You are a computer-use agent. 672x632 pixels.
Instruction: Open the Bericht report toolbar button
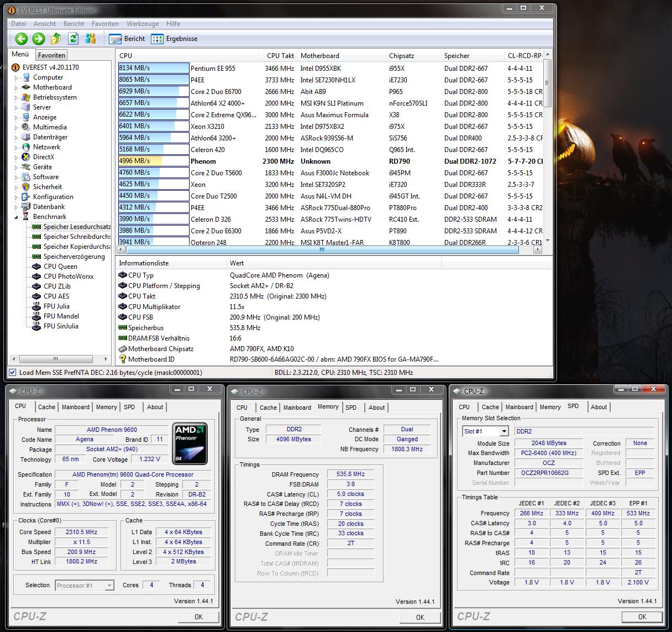point(127,39)
